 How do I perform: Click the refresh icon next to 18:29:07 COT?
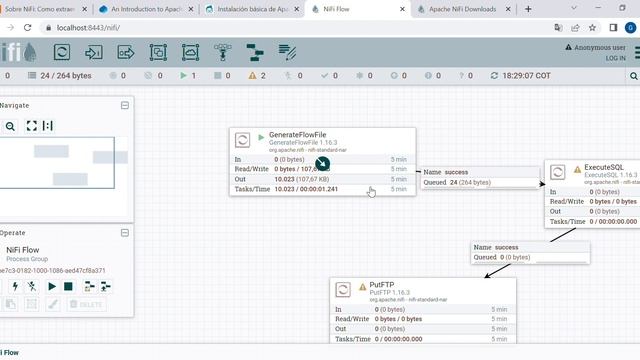[494, 76]
